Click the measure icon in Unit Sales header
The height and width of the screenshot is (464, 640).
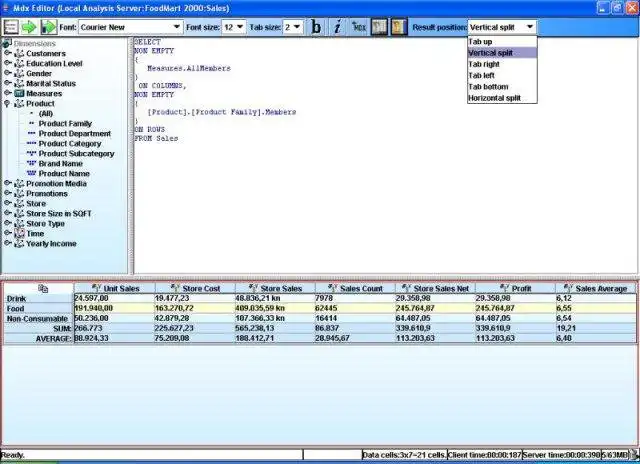click(x=96, y=288)
